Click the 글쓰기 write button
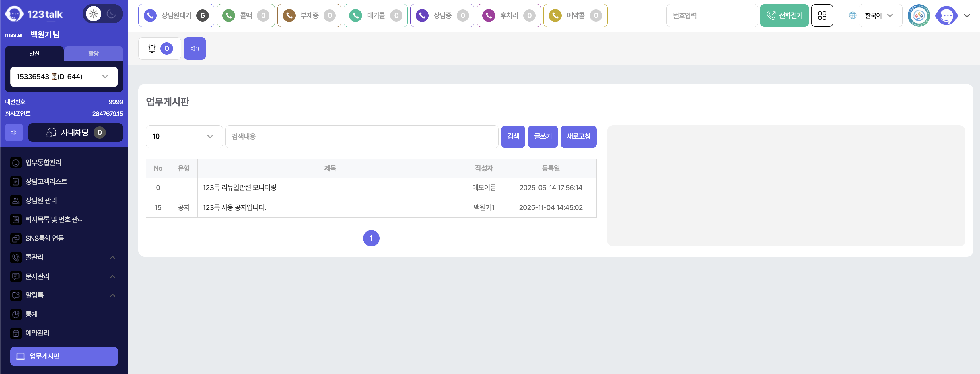The width and height of the screenshot is (980, 374). (x=542, y=137)
